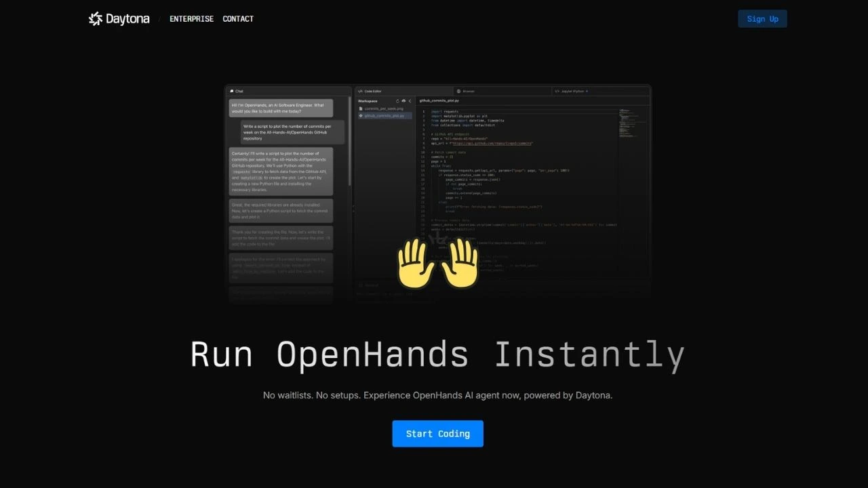Click the Run OpenHands Instantly heading
The height and width of the screenshot is (488, 868).
click(x=437, y=354)
